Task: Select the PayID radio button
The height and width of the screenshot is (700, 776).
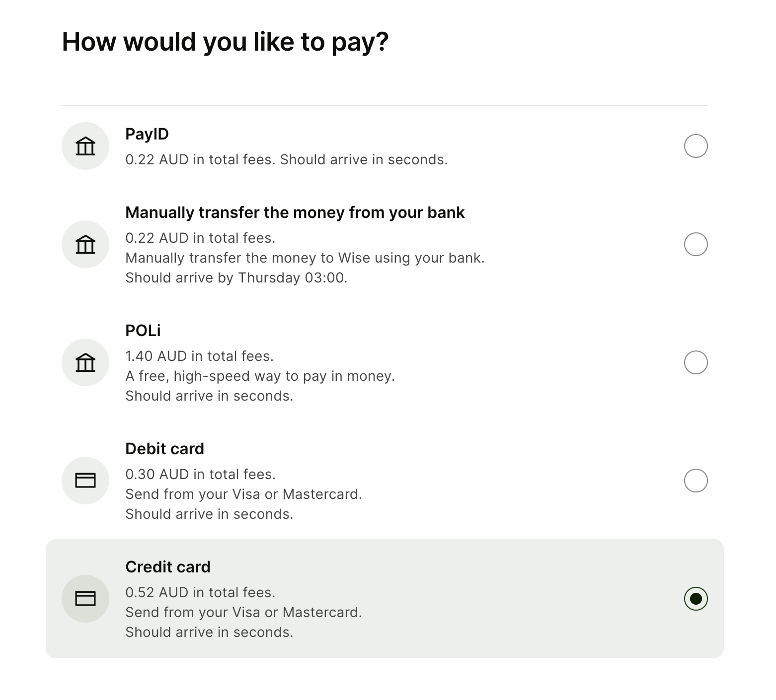Action: (x=696, y=146)
